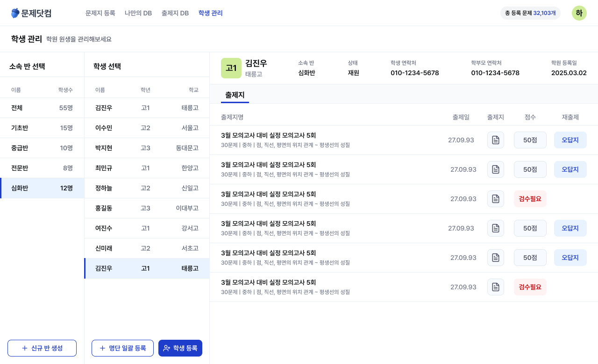The width and height of the screenshot is (598, 364).
Task: Click the 학년 column header
Action: pyautogui.click(x=145, y=90)
